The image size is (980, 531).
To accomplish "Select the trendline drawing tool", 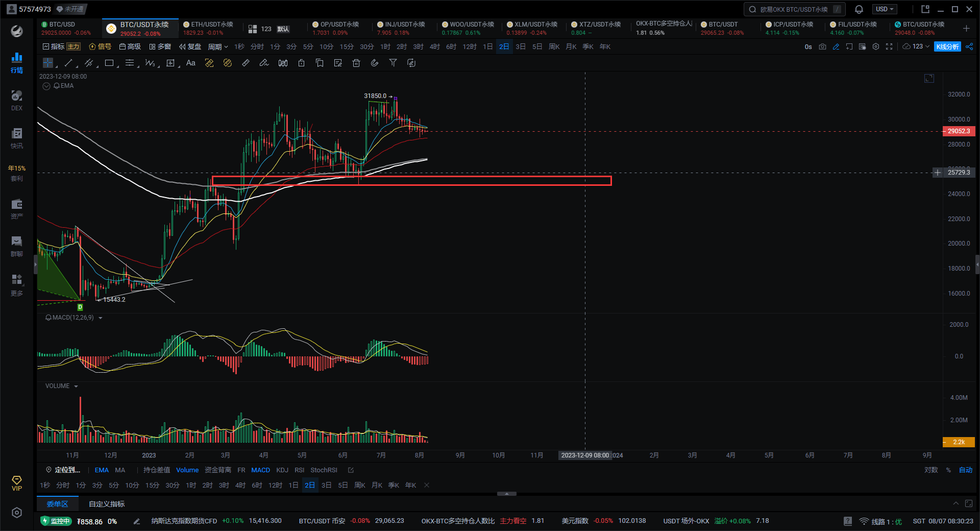I will [68, 63].
